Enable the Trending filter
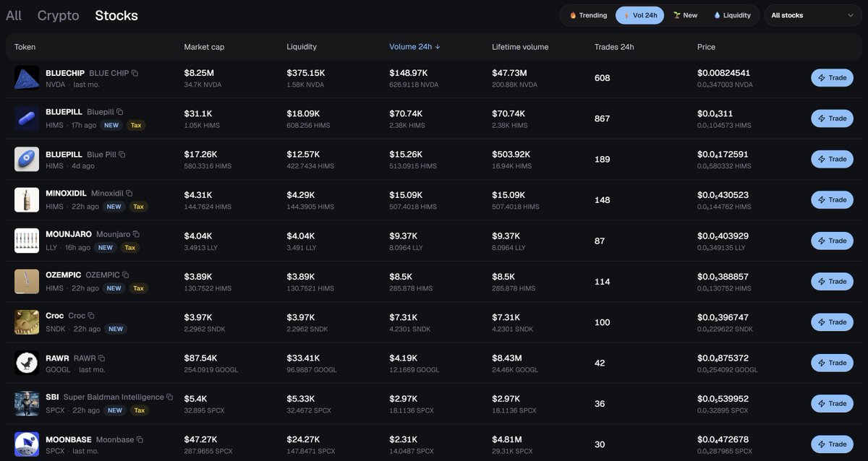Image resolution: width=868 pixels, height=461 pixels. point(588,15)
